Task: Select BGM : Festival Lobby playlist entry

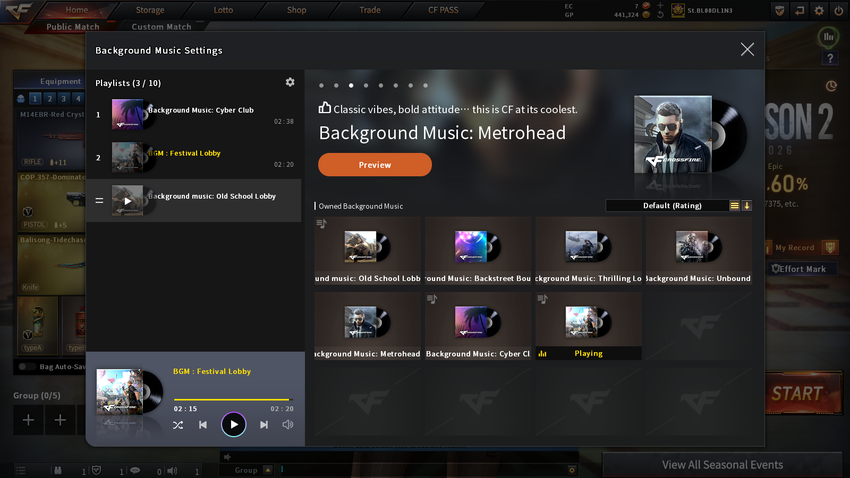Action: [x=194, y=158]
